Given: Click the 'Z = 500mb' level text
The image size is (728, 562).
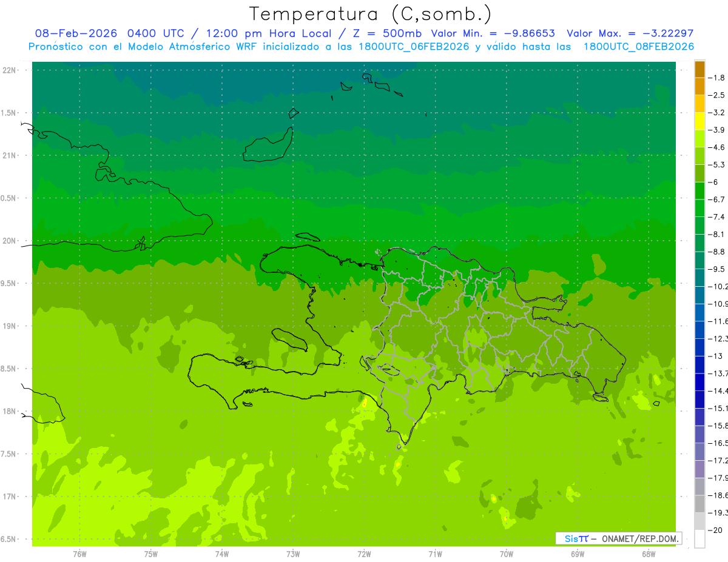Looking at the screenshot, I should click(386, 33).
